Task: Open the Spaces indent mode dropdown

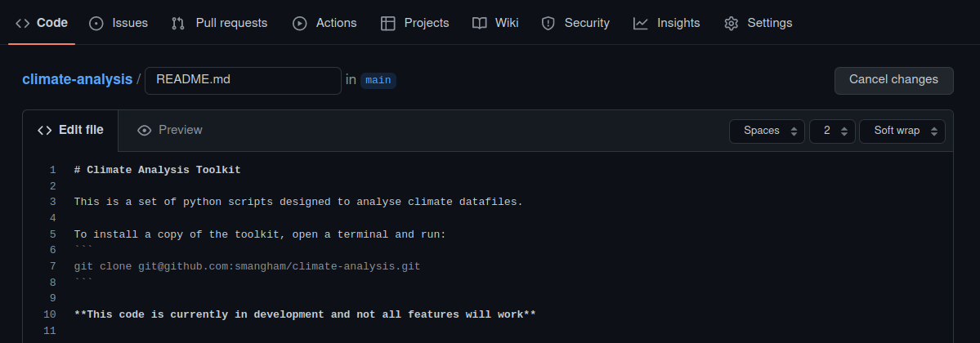Action: point(767,131)
